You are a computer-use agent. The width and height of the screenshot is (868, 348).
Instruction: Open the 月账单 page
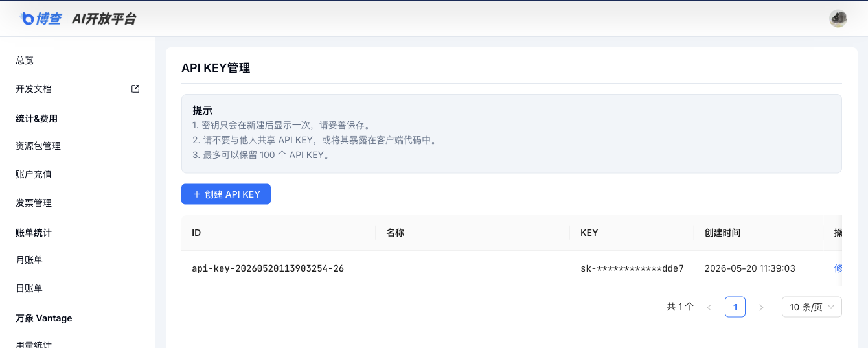coord(29,260)
